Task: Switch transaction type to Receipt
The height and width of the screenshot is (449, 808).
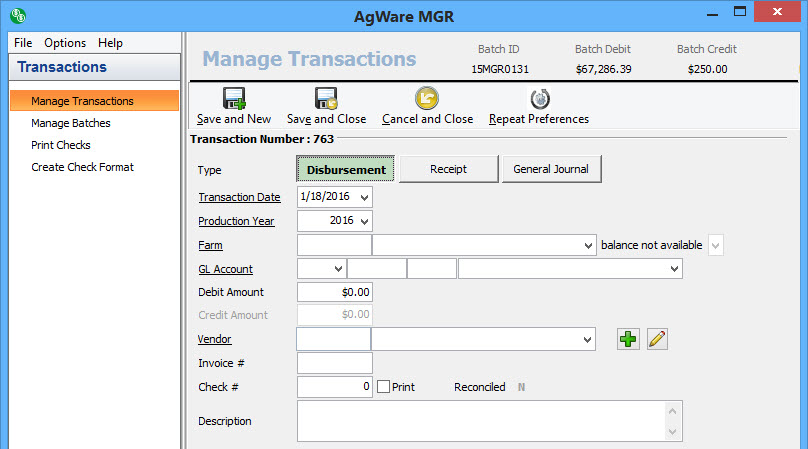Action: 448,169
